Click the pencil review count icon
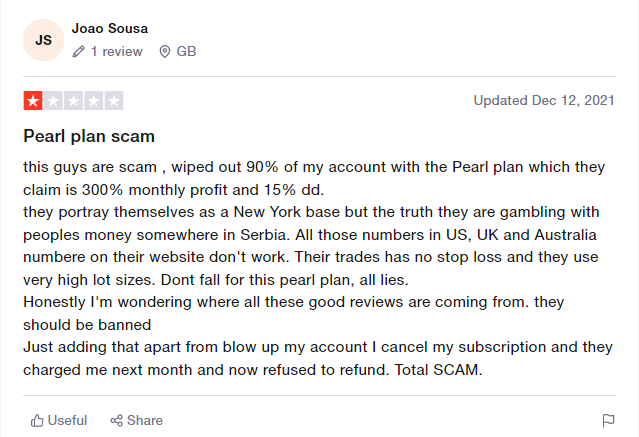This screenshot has height=437, width=639. [78, 51]
